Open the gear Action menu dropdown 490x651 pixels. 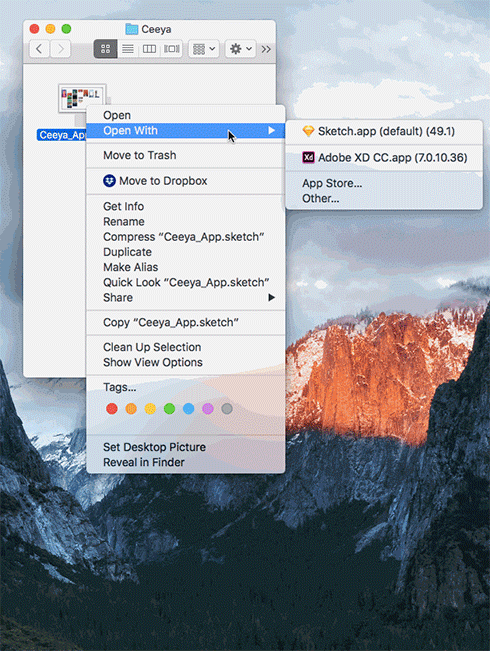[x=240, y=49]
